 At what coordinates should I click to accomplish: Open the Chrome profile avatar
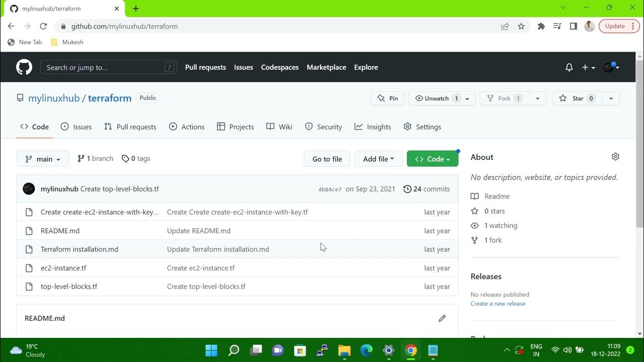(590, 26)
